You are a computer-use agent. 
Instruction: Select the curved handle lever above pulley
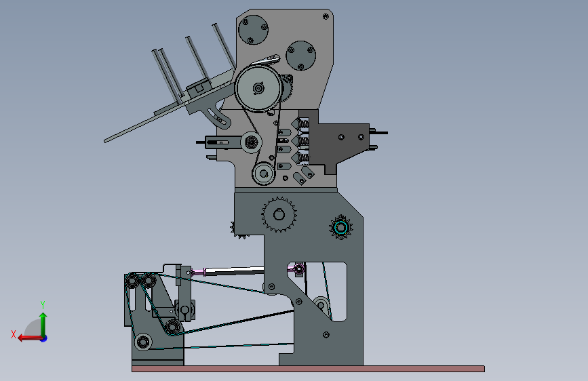[266, 60]
